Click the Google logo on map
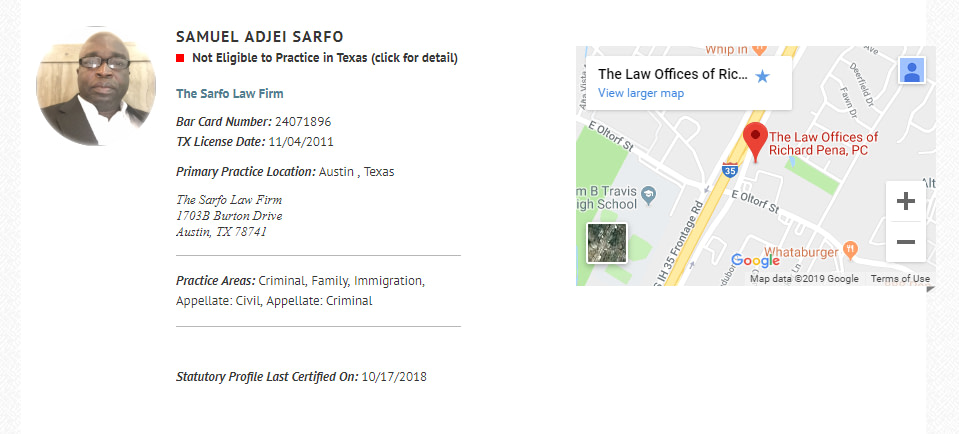 point(755,260)
